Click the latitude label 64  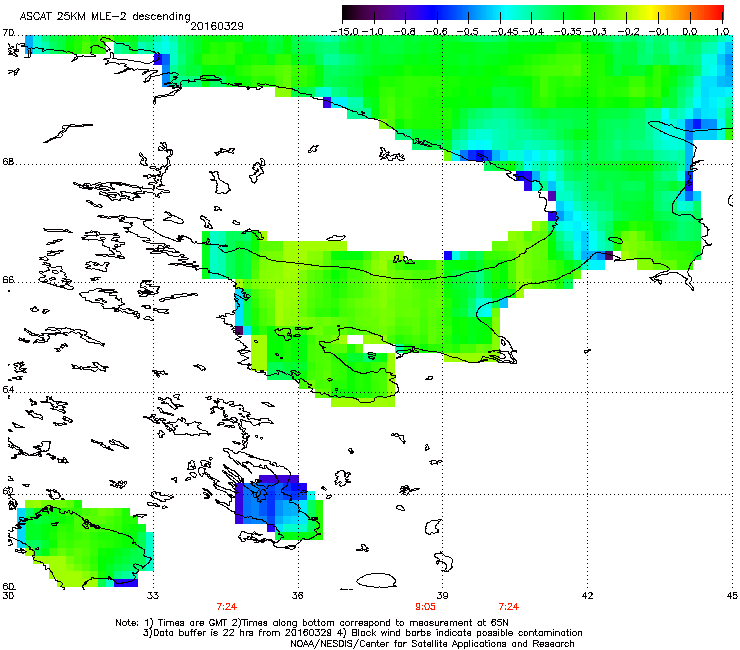8,389
